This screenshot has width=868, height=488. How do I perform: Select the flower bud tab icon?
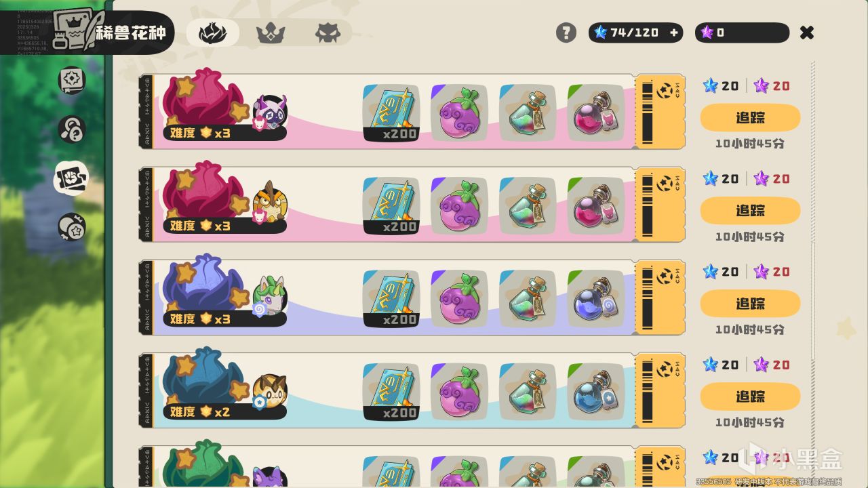pos(213,33)
